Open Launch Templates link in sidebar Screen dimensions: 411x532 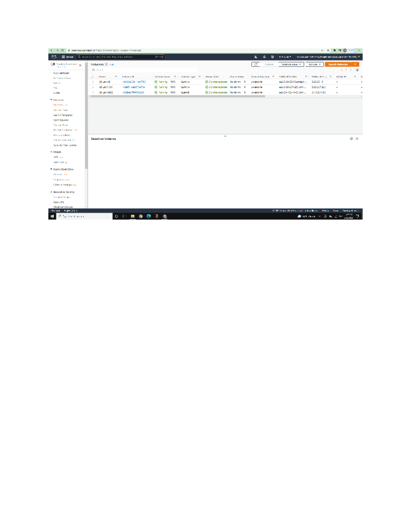[x=62, y=115]
